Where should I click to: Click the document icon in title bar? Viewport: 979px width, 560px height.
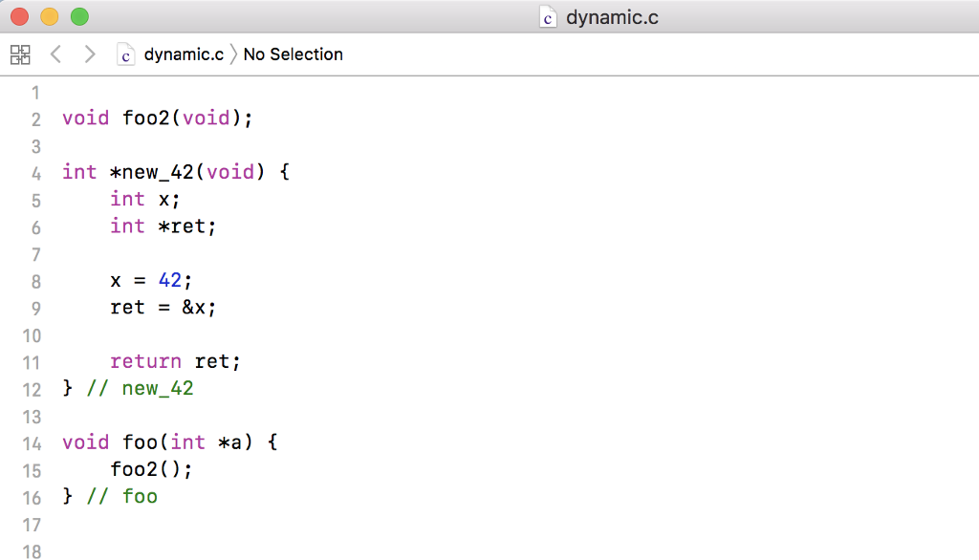pos(548,17)
